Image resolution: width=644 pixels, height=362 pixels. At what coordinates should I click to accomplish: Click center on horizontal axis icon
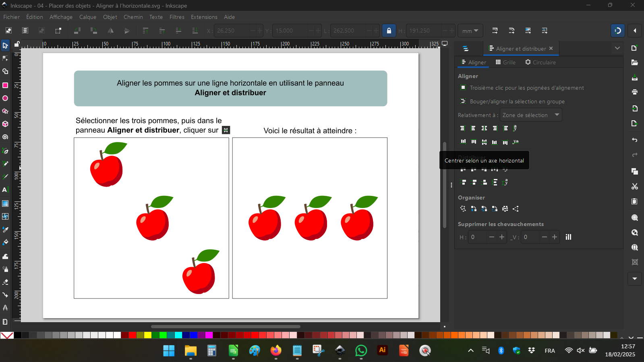(x=484, y=142)
